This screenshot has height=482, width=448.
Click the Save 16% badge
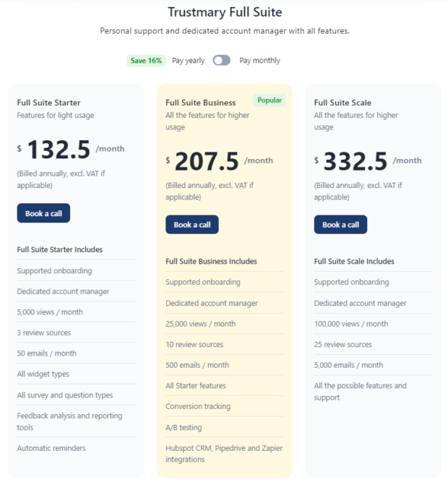[x=147, y=61]
